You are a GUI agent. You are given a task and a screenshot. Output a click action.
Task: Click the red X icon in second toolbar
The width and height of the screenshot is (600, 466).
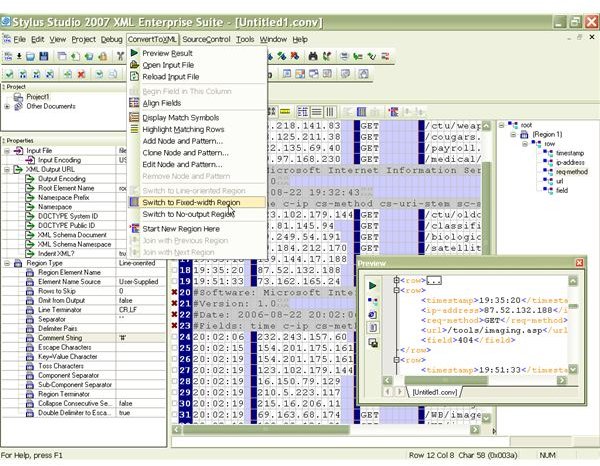coord(81,74)
